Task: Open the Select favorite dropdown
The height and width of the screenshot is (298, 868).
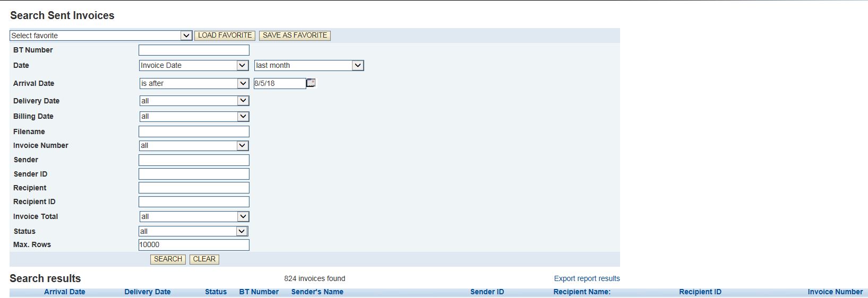Action: 101,36
